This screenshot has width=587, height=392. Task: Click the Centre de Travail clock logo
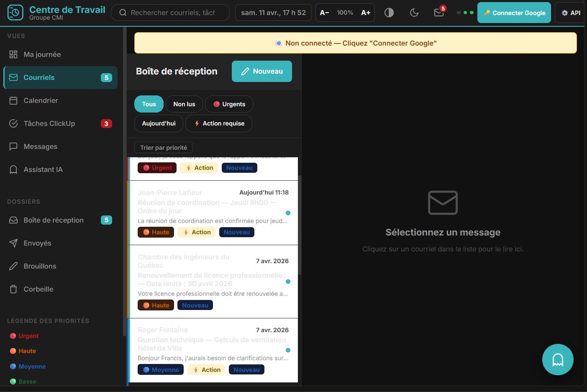tap(15, 13)
